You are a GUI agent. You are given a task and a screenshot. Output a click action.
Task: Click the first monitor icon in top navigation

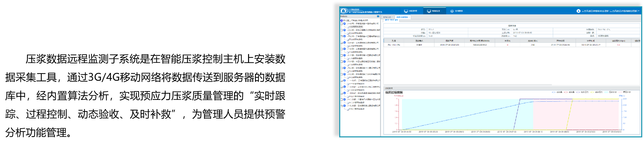tap(406, 11)
